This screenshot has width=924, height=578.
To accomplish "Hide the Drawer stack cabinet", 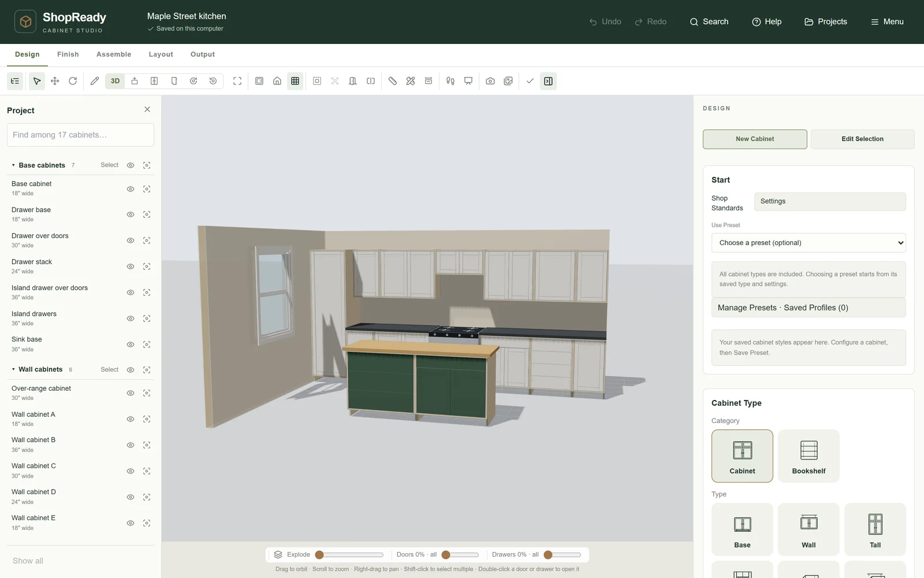I will (131, 266).
